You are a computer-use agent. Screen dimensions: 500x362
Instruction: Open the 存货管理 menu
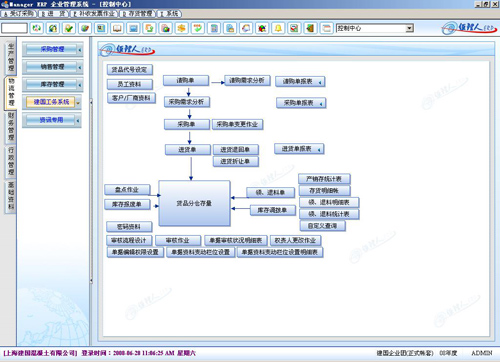pyautogui.click(x=138, y=14)
